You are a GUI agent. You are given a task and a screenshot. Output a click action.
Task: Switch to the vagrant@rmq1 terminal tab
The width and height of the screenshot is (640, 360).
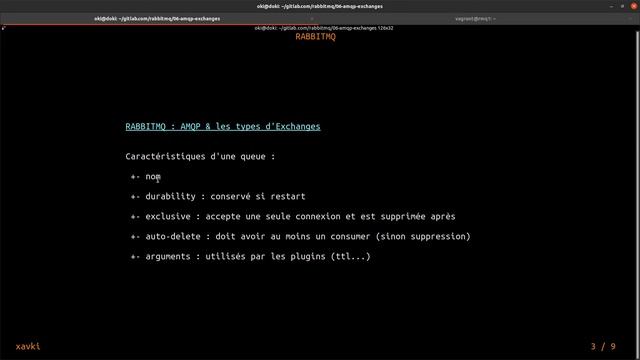pos(476,19)
